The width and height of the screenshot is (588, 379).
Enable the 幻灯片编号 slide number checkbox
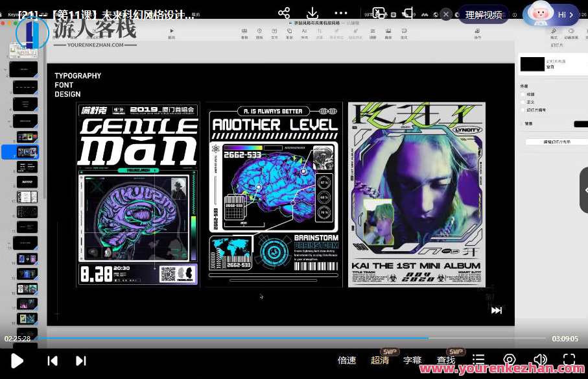click(x=523, y=110)
